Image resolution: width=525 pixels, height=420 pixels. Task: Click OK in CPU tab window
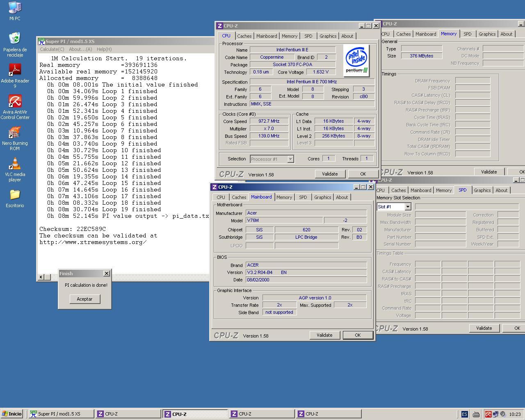[x=363, y=174]
